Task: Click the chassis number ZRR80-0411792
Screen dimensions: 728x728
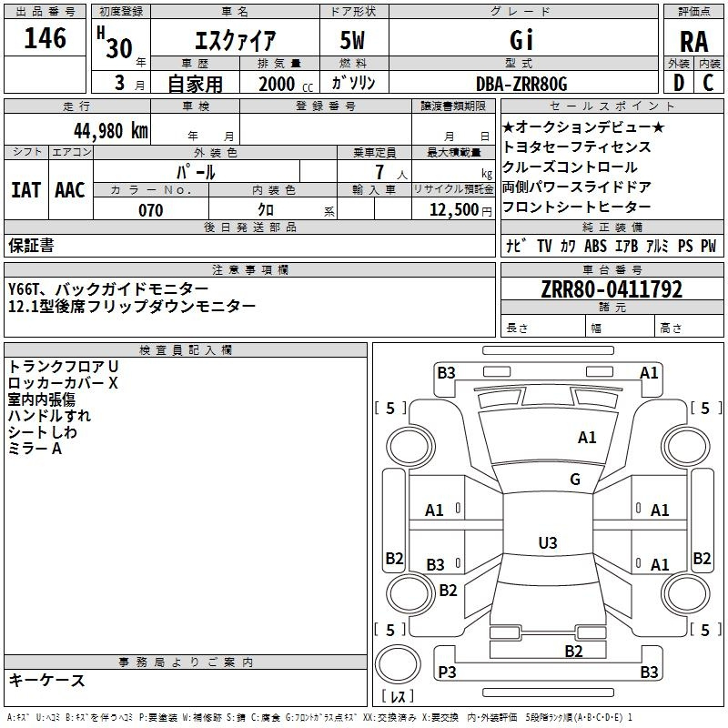Action: coord(611,290)
